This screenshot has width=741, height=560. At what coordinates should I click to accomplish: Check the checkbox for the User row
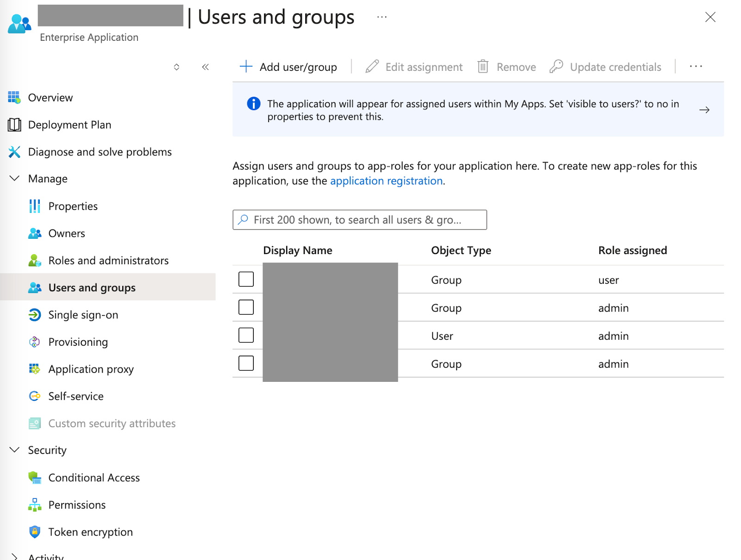point(246,335)
